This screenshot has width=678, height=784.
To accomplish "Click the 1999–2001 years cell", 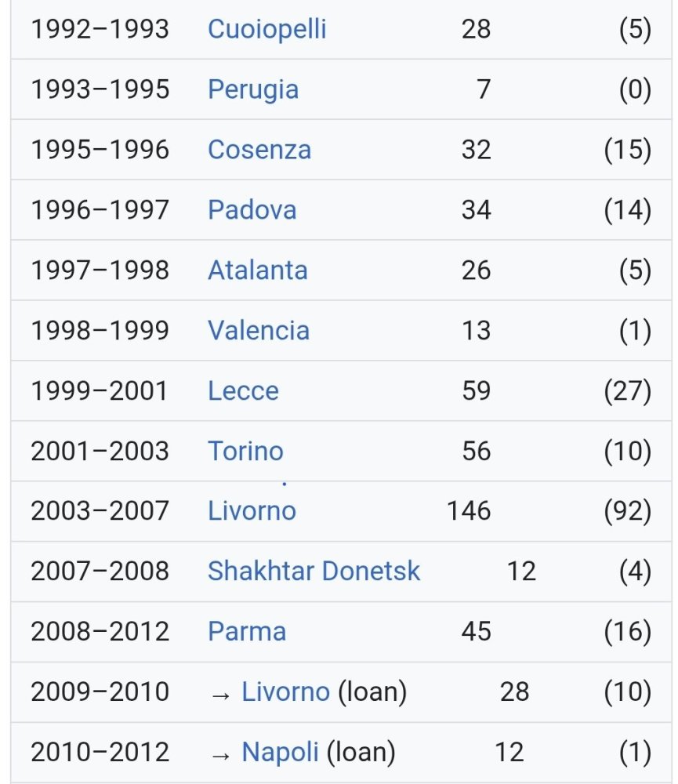I will 99,390.
